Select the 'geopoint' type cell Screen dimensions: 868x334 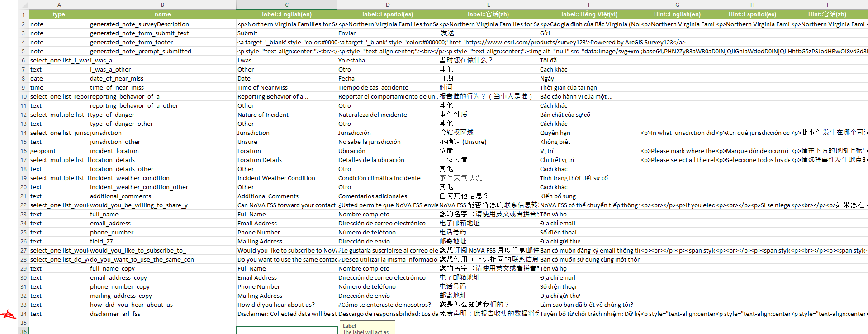[x=59, y=151]
